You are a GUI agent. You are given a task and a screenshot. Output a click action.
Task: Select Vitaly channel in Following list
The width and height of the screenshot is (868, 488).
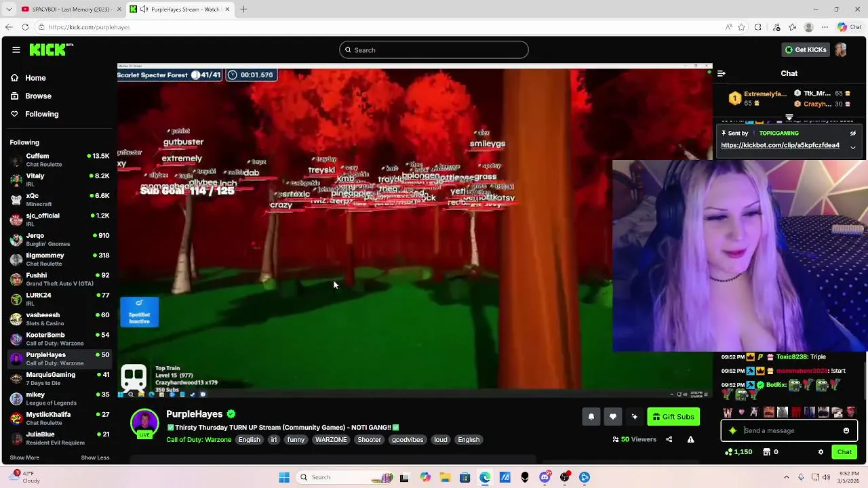tap(60, 180)
